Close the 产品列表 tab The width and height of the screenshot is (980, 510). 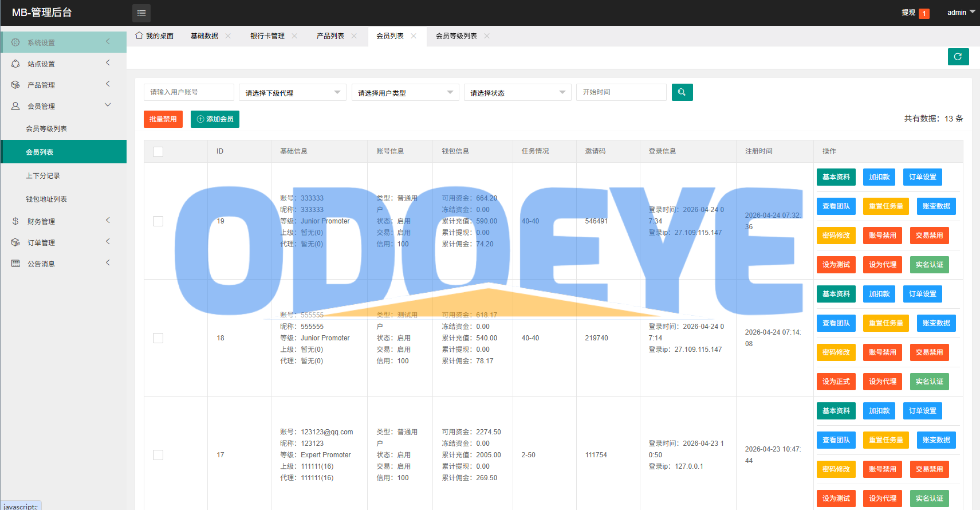point(354,36)
